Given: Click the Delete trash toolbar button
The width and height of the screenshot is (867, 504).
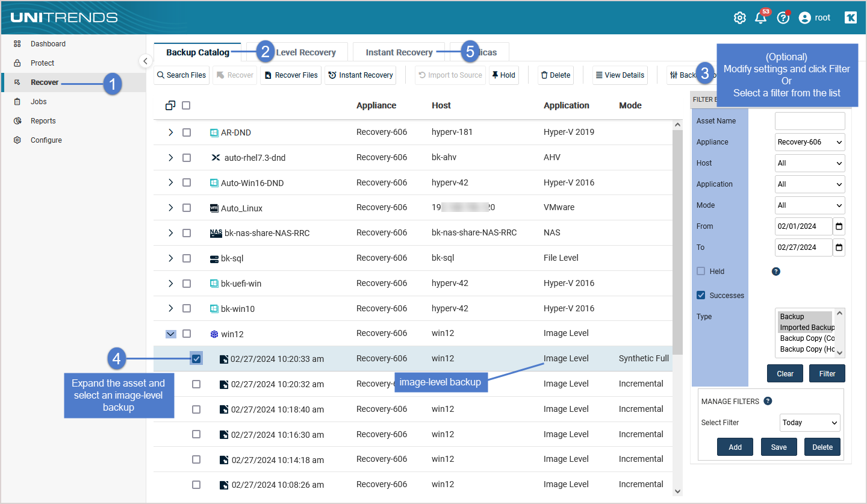Looking at the screenshot, I should 556,75.
